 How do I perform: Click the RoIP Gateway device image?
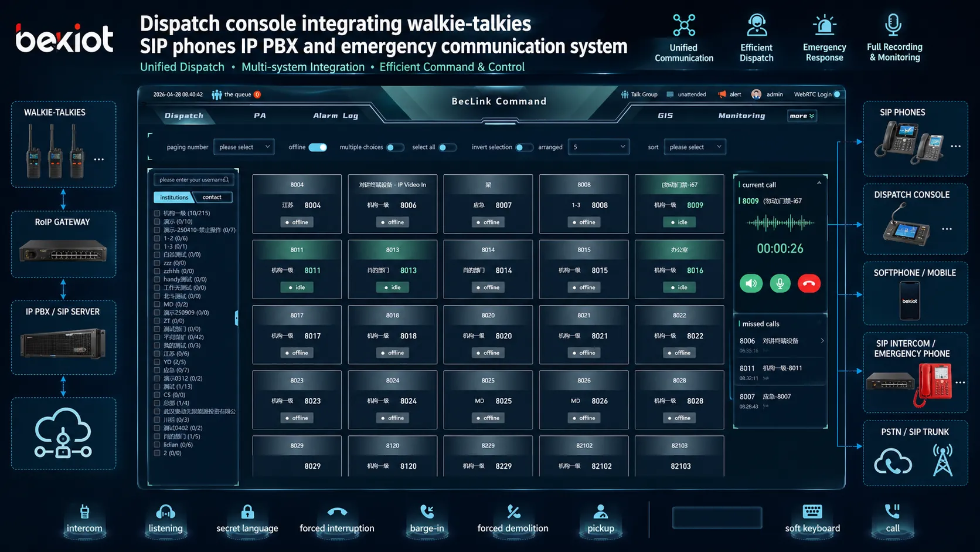63,250
